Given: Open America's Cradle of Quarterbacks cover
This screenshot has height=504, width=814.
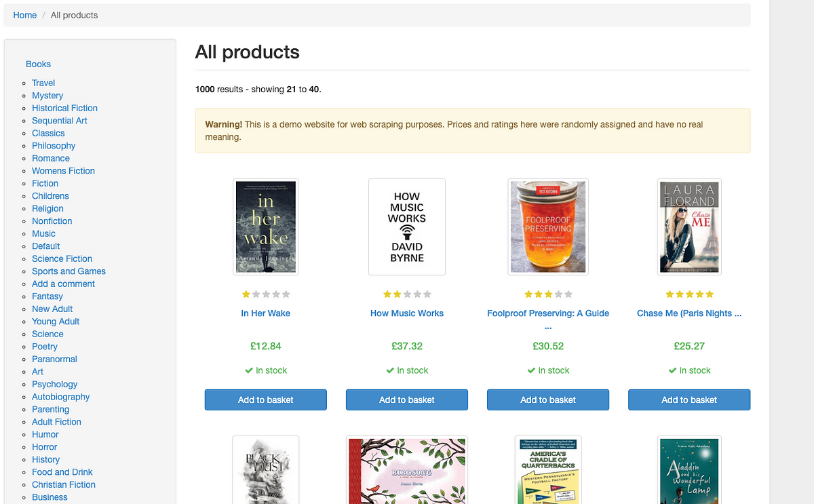Looking at the screenshot, I should click(548, 470).
